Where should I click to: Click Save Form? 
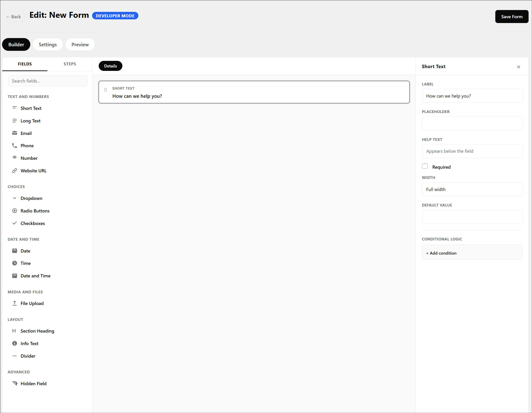pyautogui.click(x=511, y=16)
